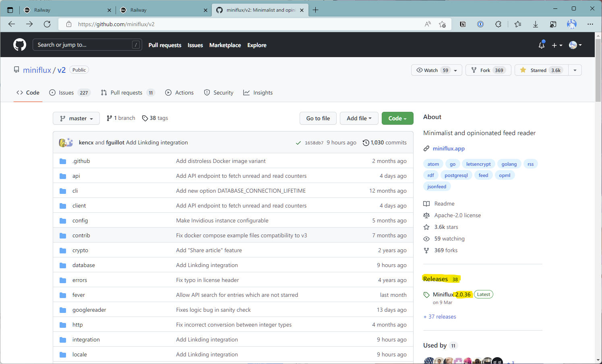Switch to the Actions tab
Image resolution: width=602 pixels, height=364 pixels.
180,93
